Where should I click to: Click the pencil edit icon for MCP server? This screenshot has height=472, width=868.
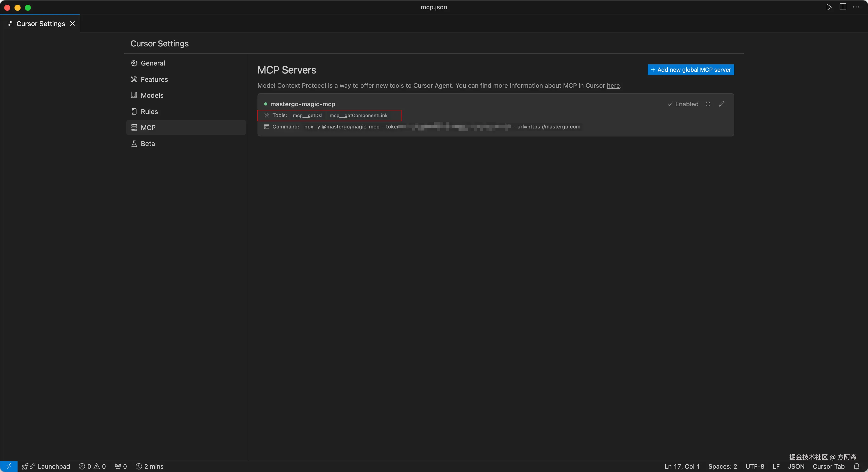coord(721,104)
